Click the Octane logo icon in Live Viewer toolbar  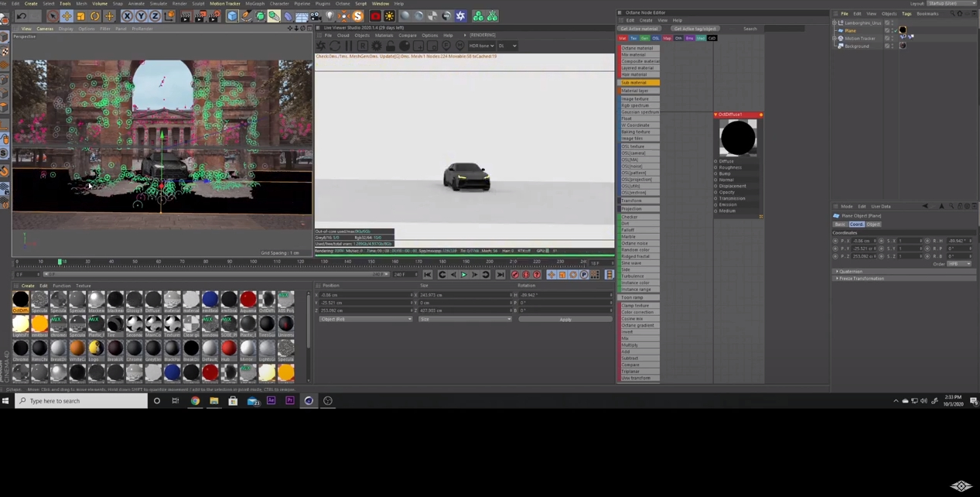tap(321, 46)
